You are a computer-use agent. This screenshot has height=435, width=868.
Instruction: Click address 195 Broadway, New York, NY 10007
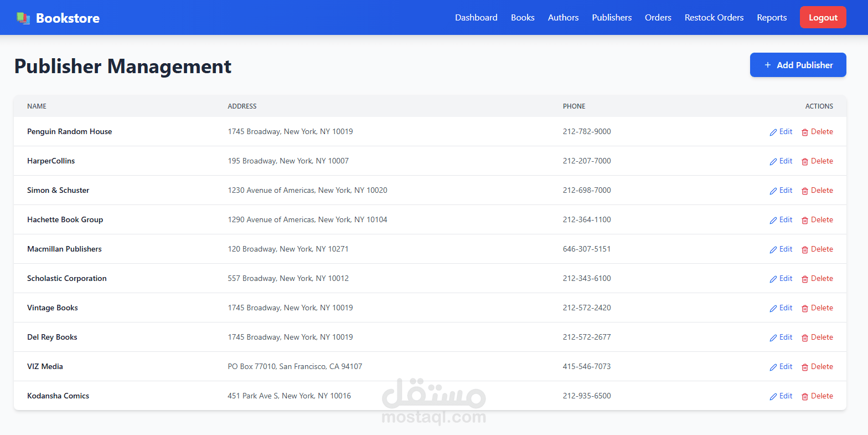click(288, 161)
